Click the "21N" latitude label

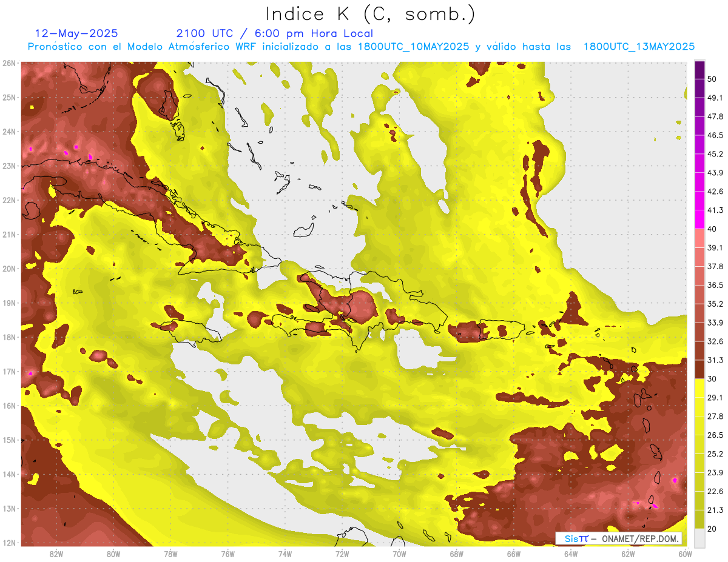coord(9,234)
